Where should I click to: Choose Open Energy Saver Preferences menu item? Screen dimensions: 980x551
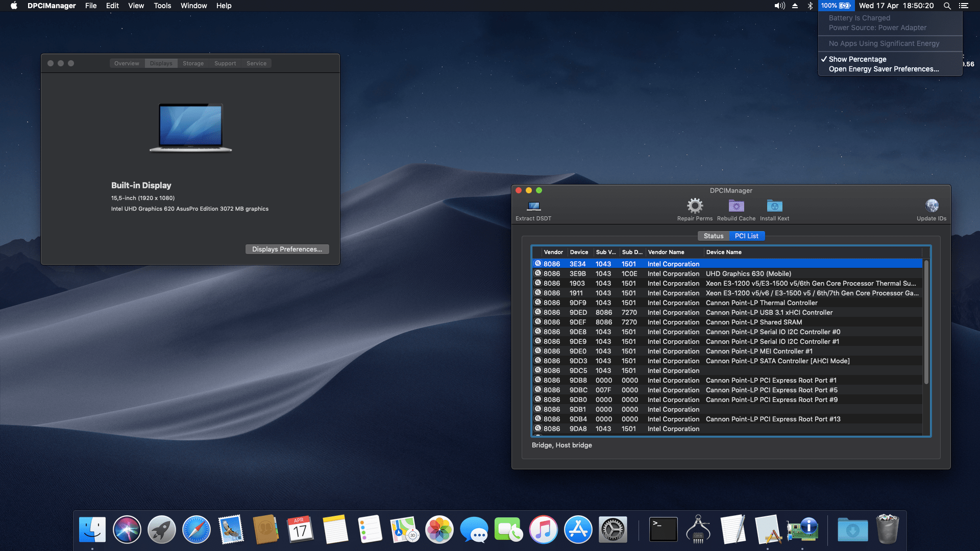[x=884, y=69]
